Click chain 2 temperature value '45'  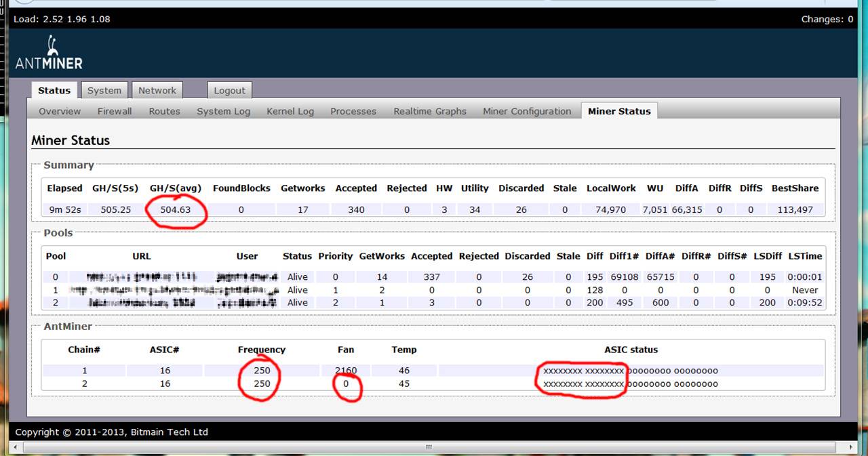pos(404,384)
